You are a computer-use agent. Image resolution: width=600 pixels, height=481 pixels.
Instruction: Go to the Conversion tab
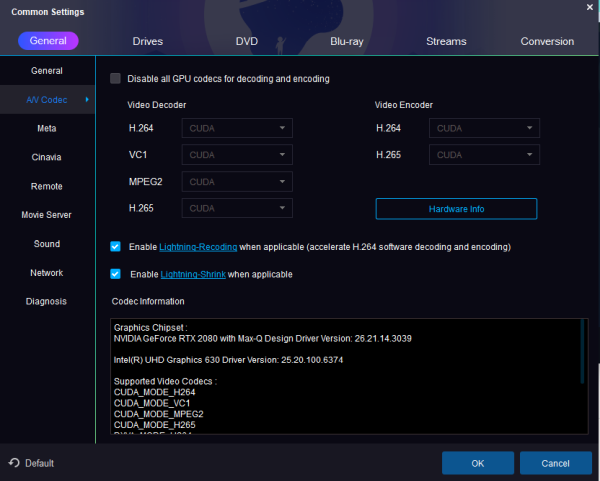(547, 41)
